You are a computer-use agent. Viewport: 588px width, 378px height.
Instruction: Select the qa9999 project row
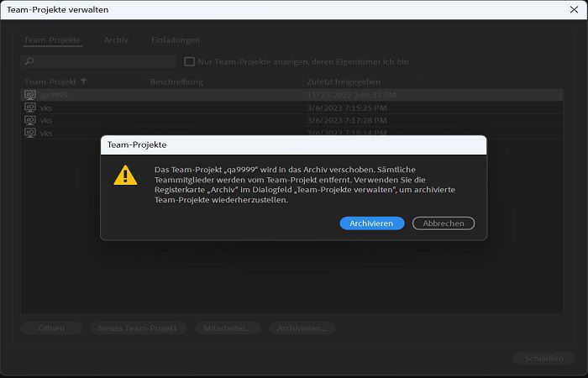click(291, 95)
